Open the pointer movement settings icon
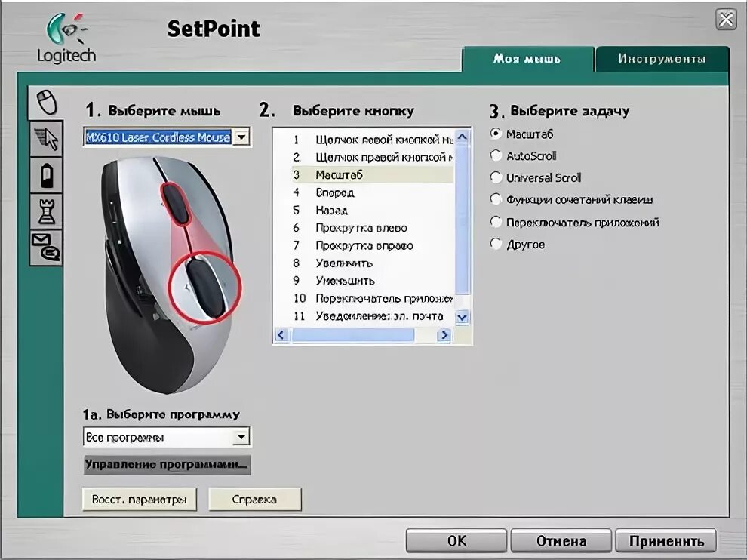The image size is (747, 560). click(x=47, y=139)
